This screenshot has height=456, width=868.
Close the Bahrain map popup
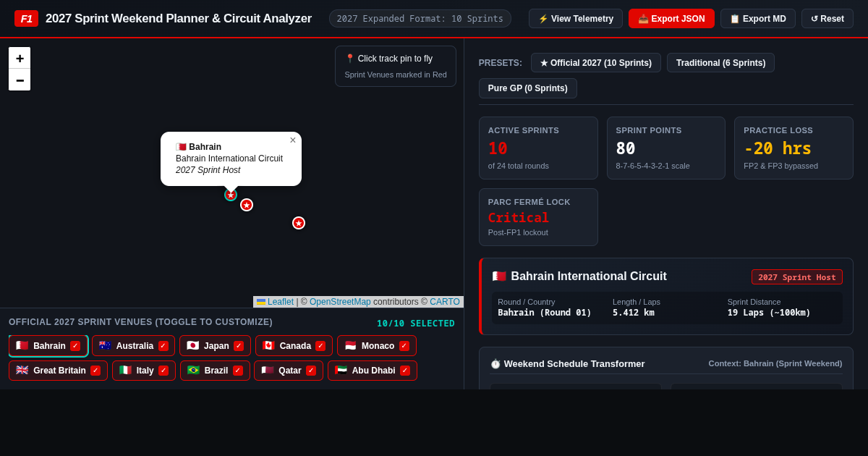click(x=293, y=140)
